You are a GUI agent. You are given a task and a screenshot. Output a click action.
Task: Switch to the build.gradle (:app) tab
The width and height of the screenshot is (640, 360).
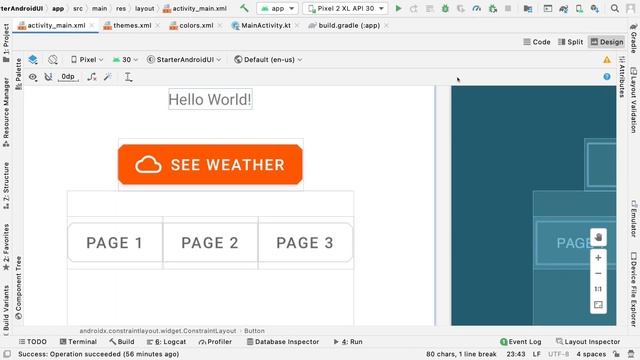click(349, 25)
